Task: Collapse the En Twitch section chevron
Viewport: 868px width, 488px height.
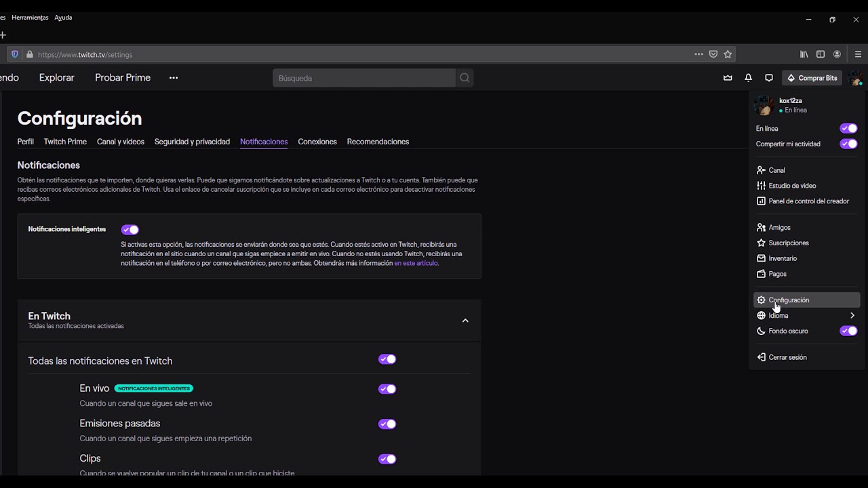Action: click(465, 321)
